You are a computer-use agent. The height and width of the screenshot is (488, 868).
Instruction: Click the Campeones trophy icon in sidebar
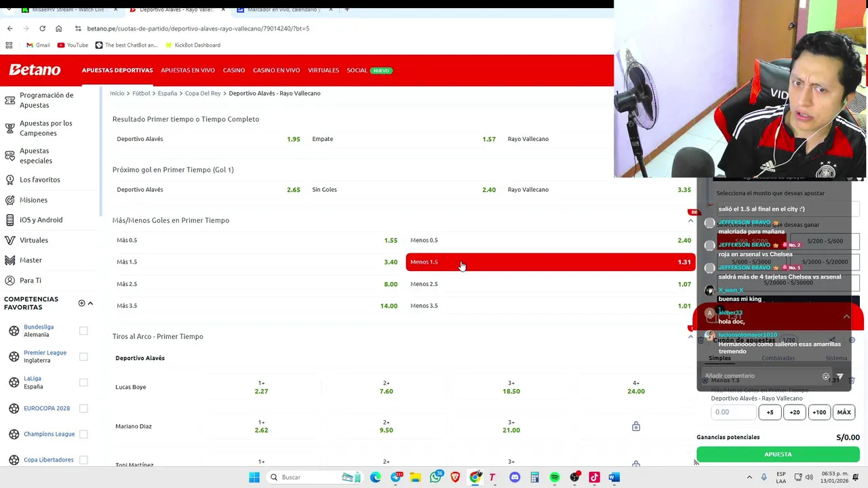[9, 128]
